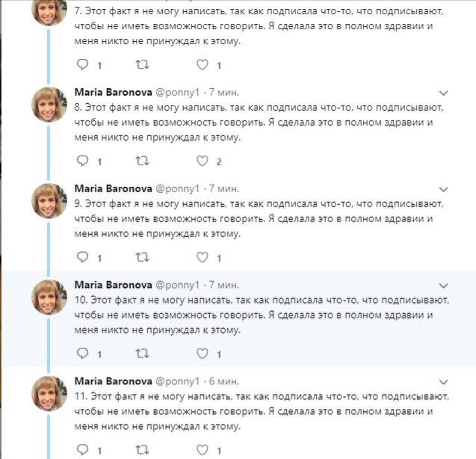476x459 pixels.
Task: Like tweet number 9
Action: pyautogui.click(x=203, y=257)
